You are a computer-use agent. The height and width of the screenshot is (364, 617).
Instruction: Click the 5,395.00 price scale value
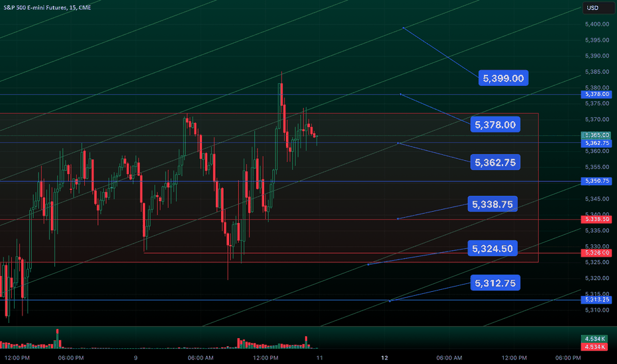point(597,40)
